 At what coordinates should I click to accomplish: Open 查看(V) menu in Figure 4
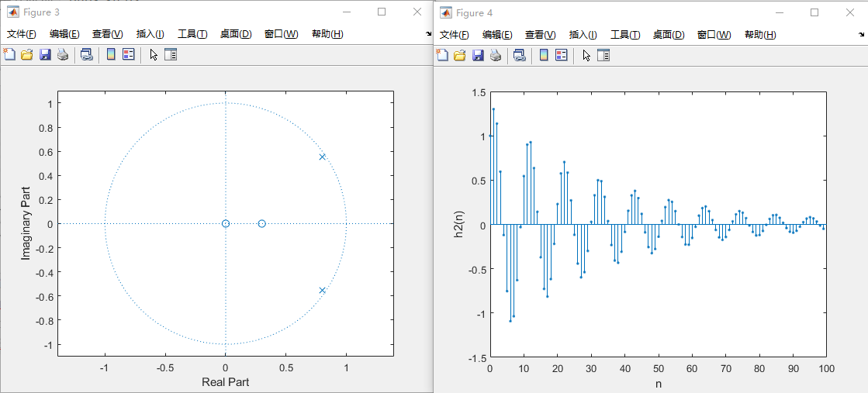541,34
